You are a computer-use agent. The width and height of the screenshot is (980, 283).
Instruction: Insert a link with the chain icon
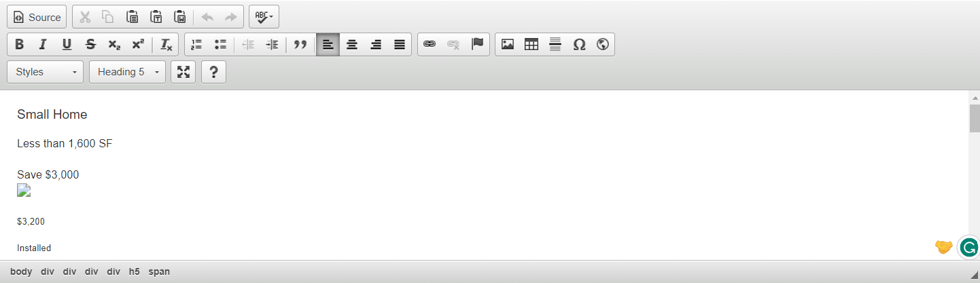[430, 45]
